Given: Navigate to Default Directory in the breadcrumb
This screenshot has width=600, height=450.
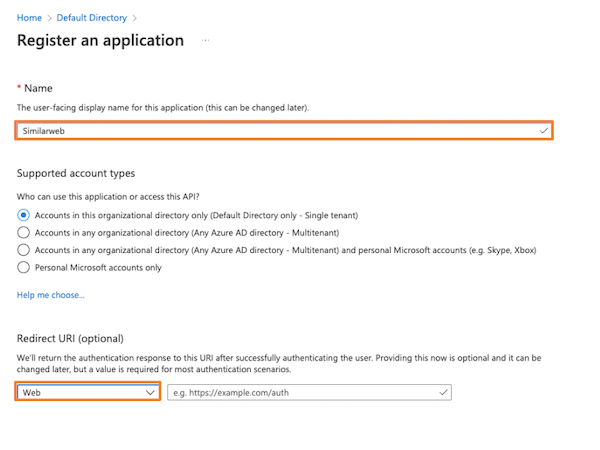Looking at the screenshot, I should (91, 17).
